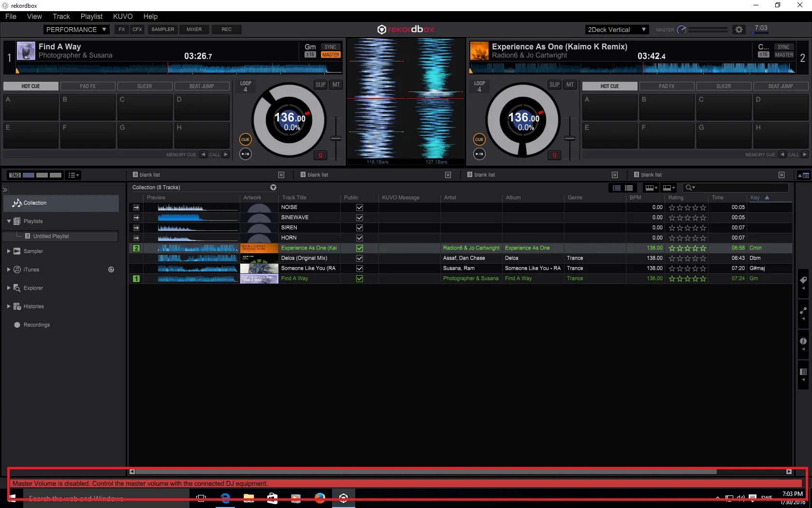
Task: Click load arrow icon for NOISE row
Action: tap(136, 208)
